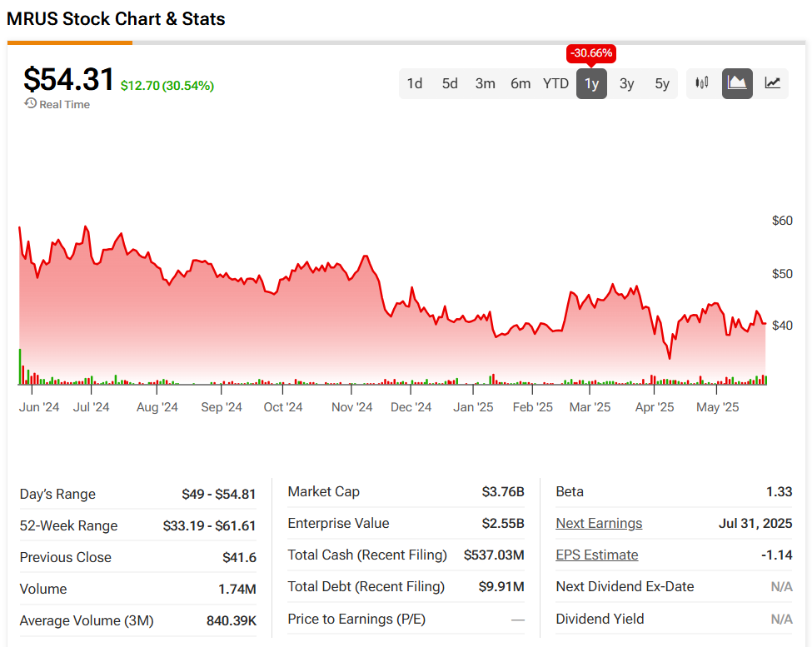812x647 pixels.
Task: Click the Real Time label
Action: [64, 105]
